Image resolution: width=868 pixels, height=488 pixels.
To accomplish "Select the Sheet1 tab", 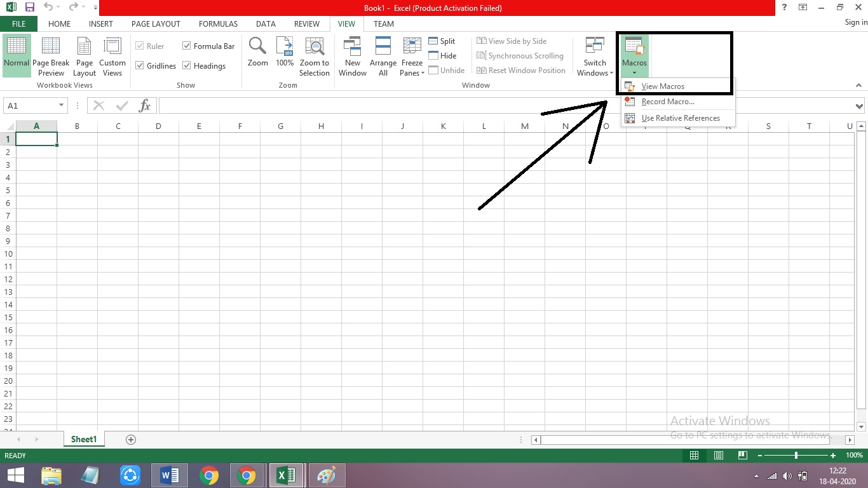I will pyautogui.click(x=84, y=439).
